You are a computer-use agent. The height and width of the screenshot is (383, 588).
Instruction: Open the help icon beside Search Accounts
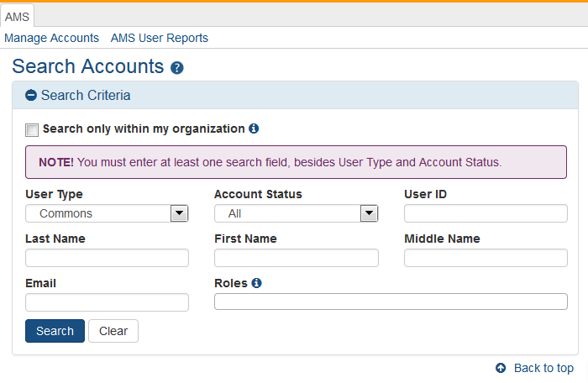(176, 68)
